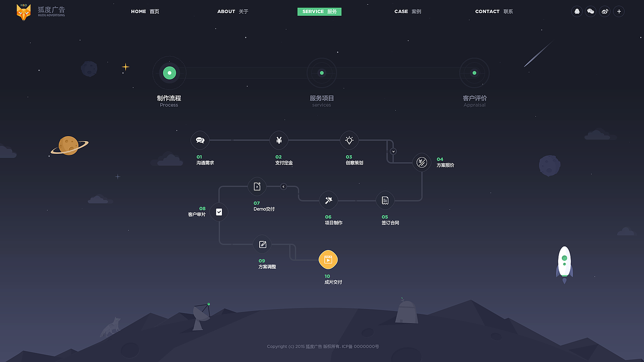Screen dimensions: 644x362
Task: Click the Demo交付 step label
Action: (x=264, y=209)
